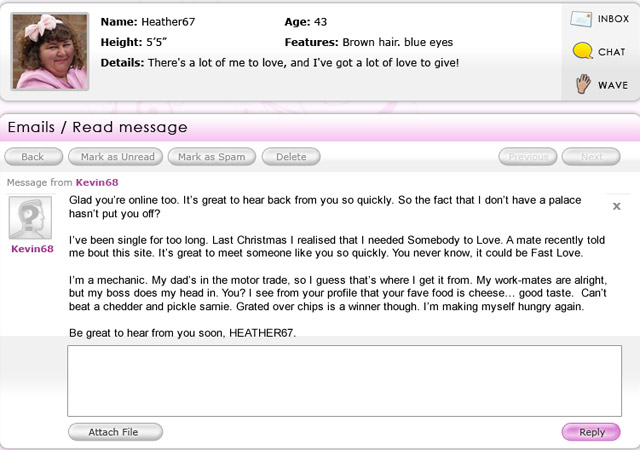The height and width of the screenshot is (450, 640).
Task: Click Heather67's profile photo
Action: coord(51,49)
